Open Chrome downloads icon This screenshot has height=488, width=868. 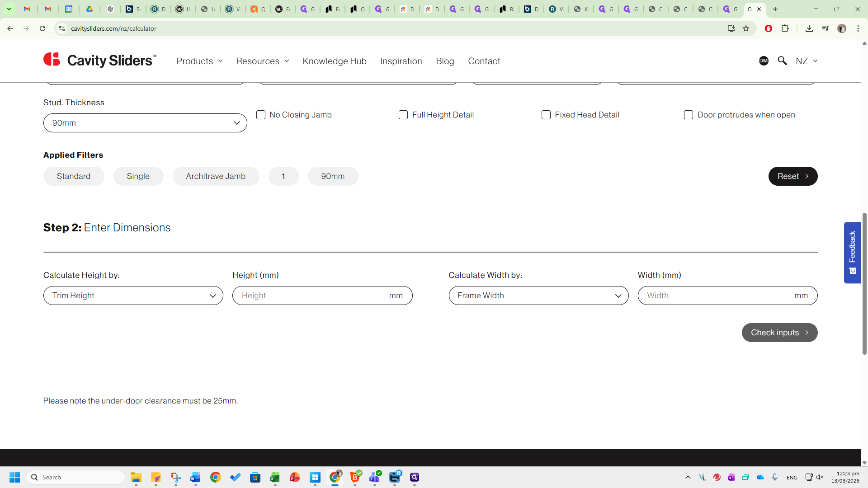coord(809,28)
